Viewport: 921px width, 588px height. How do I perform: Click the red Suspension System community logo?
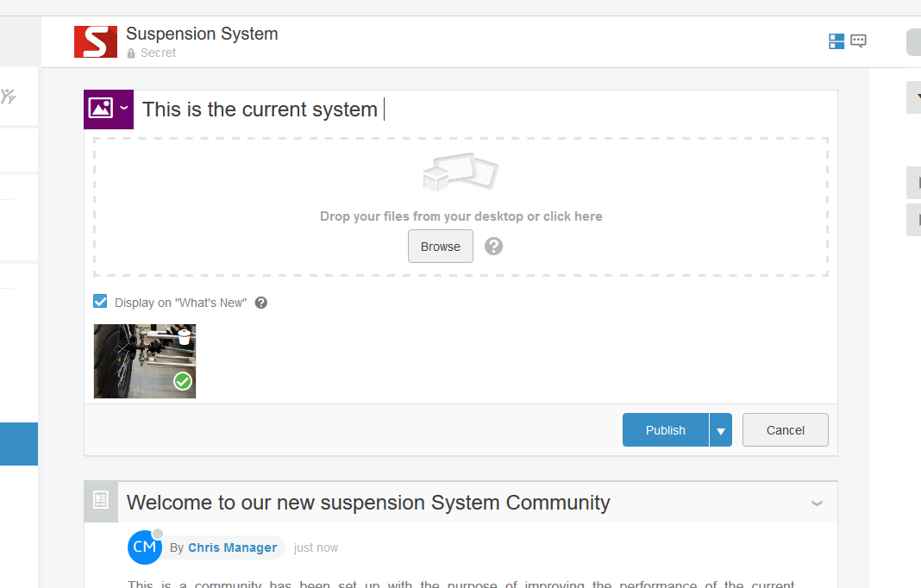[x=96, y=42]
